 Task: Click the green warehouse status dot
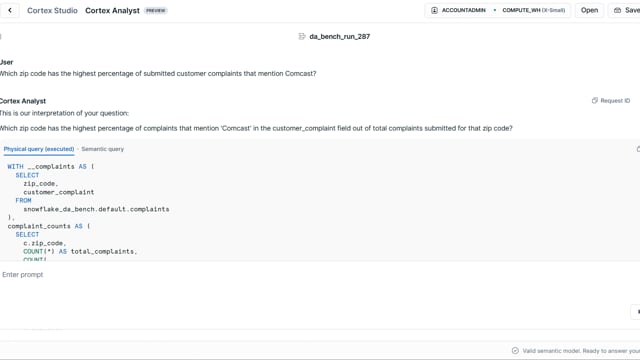click(495, 10)
